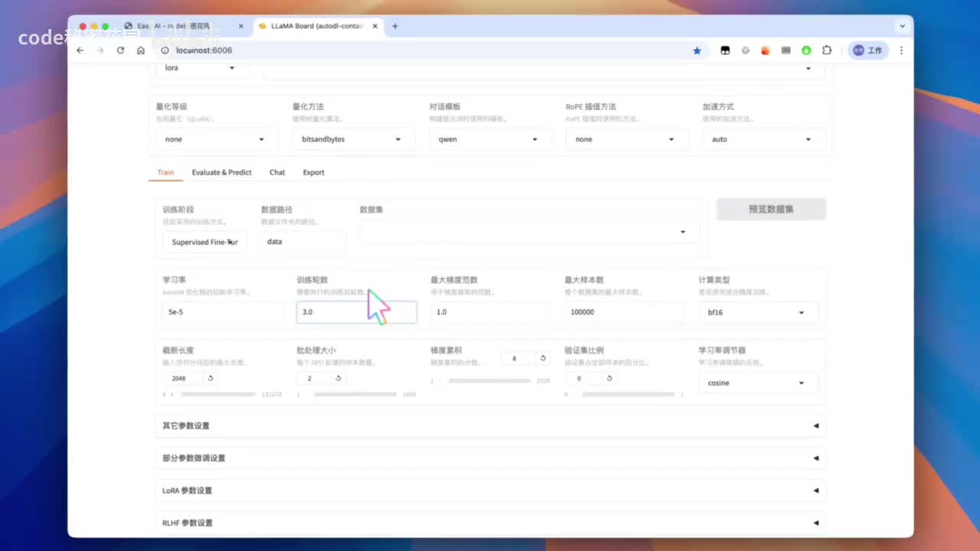Open the Extensions puzzle-piece menu
This screenshot has height=551, width=980.
click(x=827, y=51)
